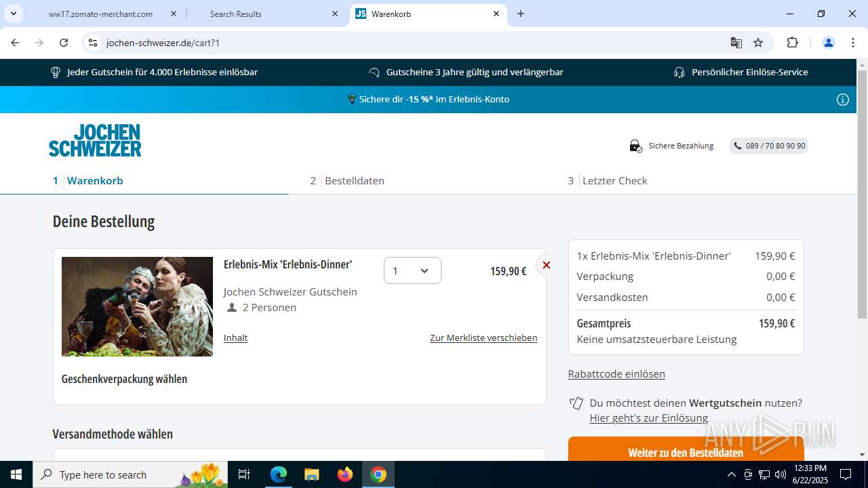868x488 pixels.
Task: Open the Inhalt link
Action: pos(235,338)
